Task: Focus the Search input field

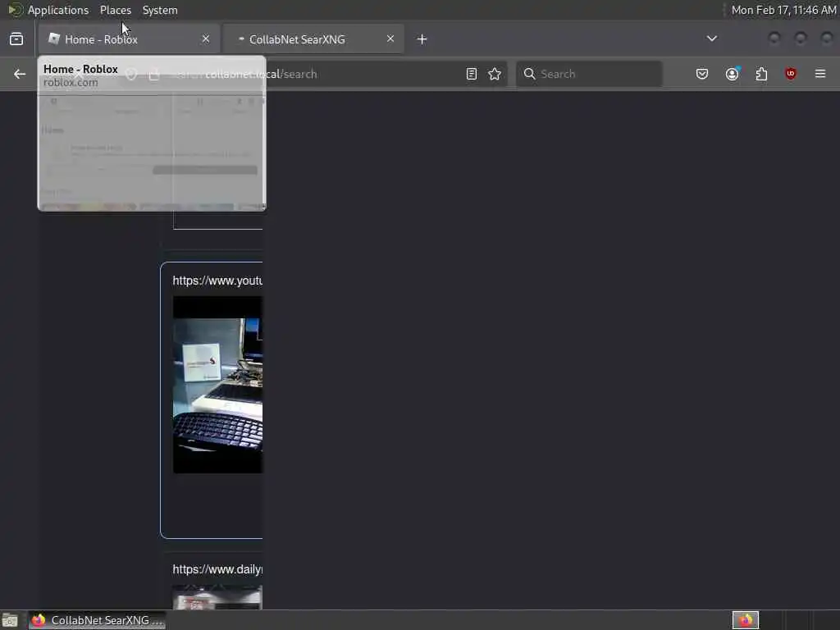Action: coord(589,74)
